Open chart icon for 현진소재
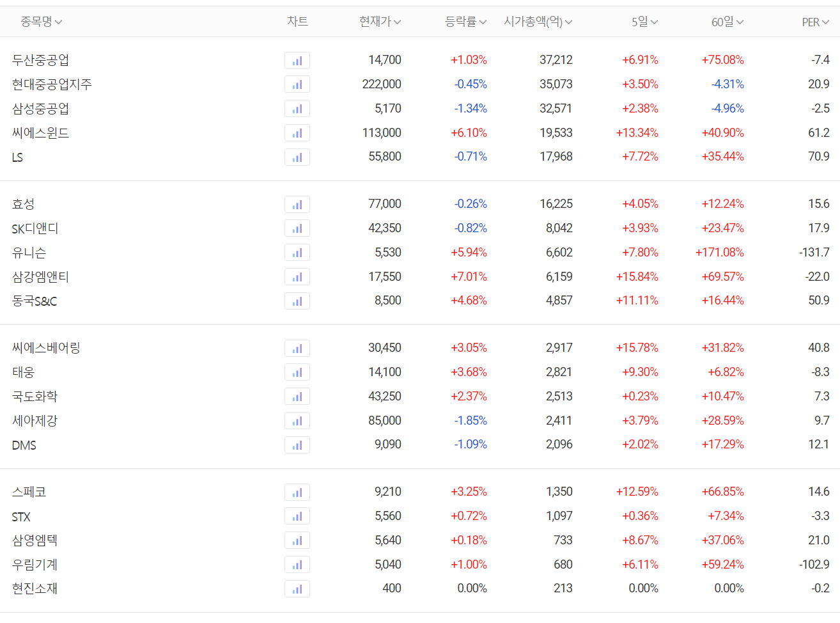The width and height of the screenshot is (840, 623). [297, 589]
